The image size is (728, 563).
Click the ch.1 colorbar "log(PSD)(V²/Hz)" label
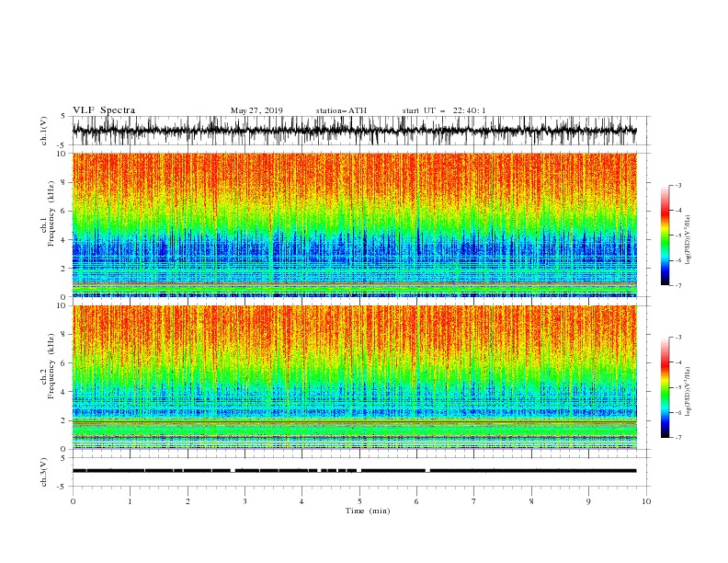(x=688, y=240)
